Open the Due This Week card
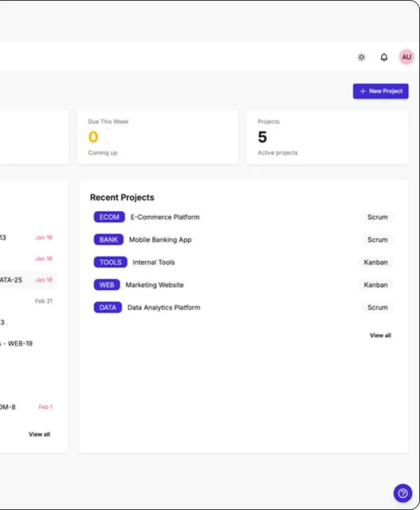The height and width of the screenshot is (510, 420). click(158, 137)
